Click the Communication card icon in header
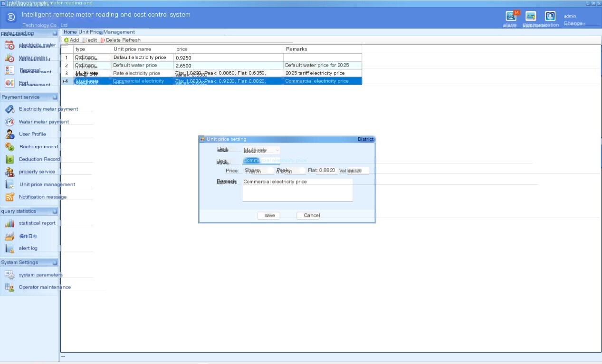Screen dimensions: 602x364 click(x=531, y=16)
